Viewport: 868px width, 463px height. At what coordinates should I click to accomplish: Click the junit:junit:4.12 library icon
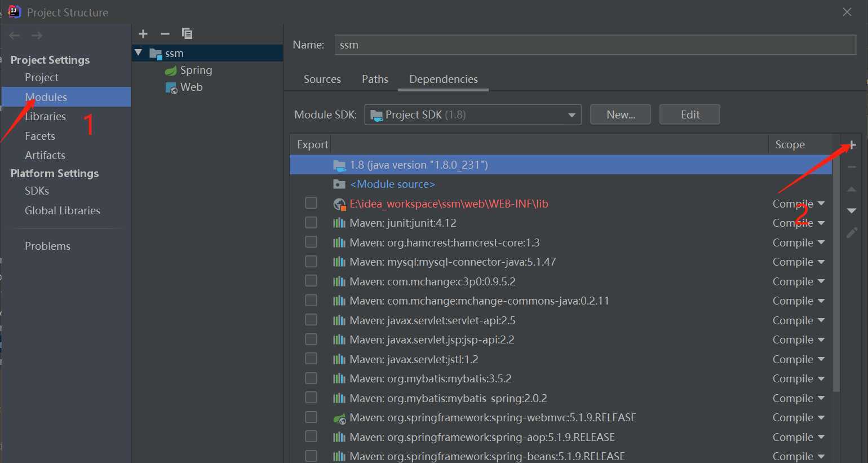pyautogui.click(x=339, y=223)
